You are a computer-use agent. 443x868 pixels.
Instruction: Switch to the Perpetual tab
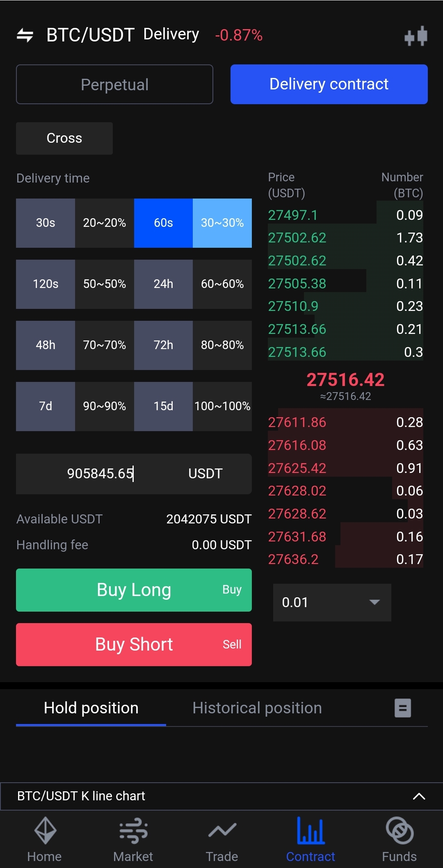(114, 85)
